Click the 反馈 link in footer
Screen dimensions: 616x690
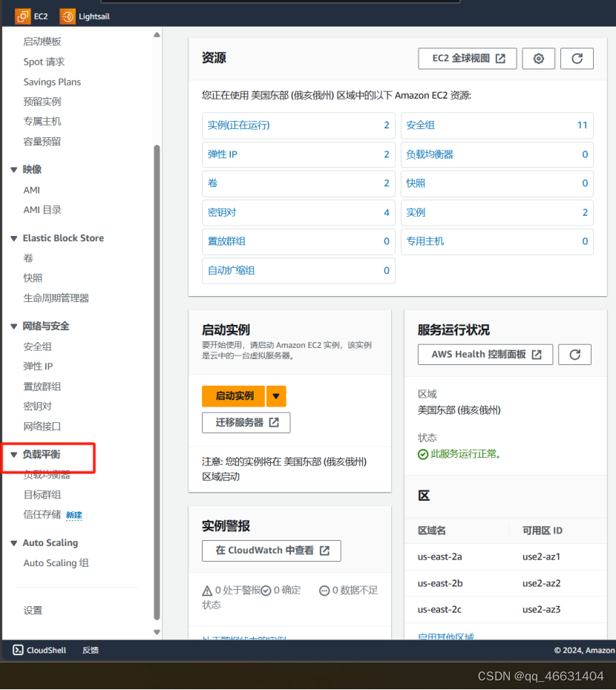click(x=91, y=650)
